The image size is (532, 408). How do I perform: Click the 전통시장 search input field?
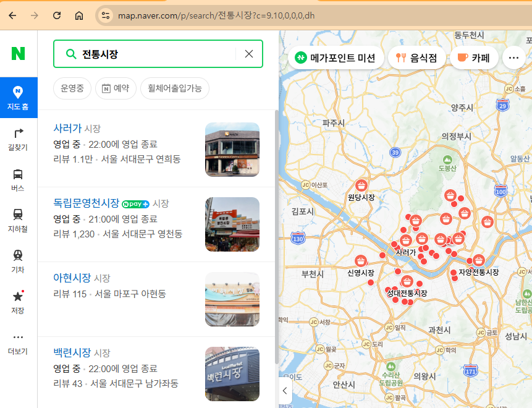coord(158,54)
